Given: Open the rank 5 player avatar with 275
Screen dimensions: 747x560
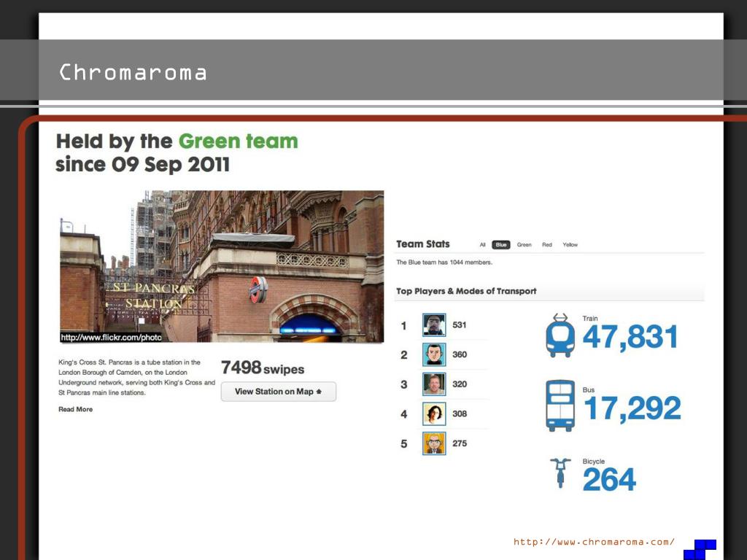Looking at the screenshot, I should (x=434, y=443).
